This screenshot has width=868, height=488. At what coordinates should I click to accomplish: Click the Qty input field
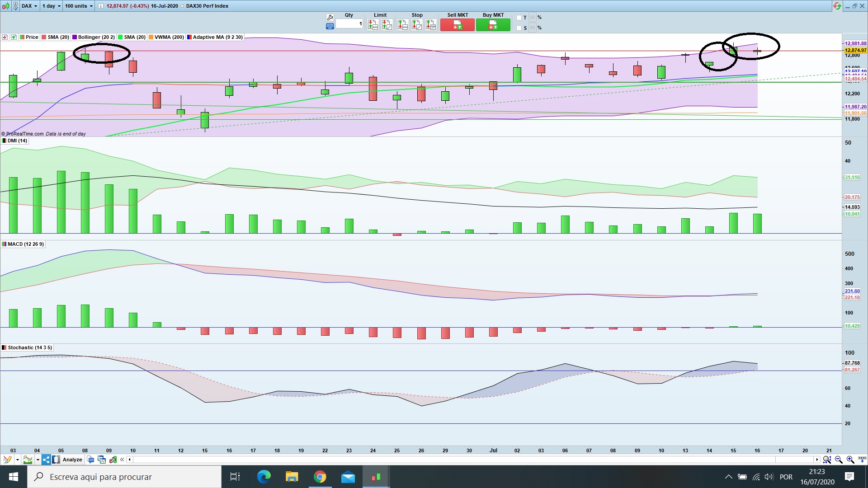[x=349, y=23]
